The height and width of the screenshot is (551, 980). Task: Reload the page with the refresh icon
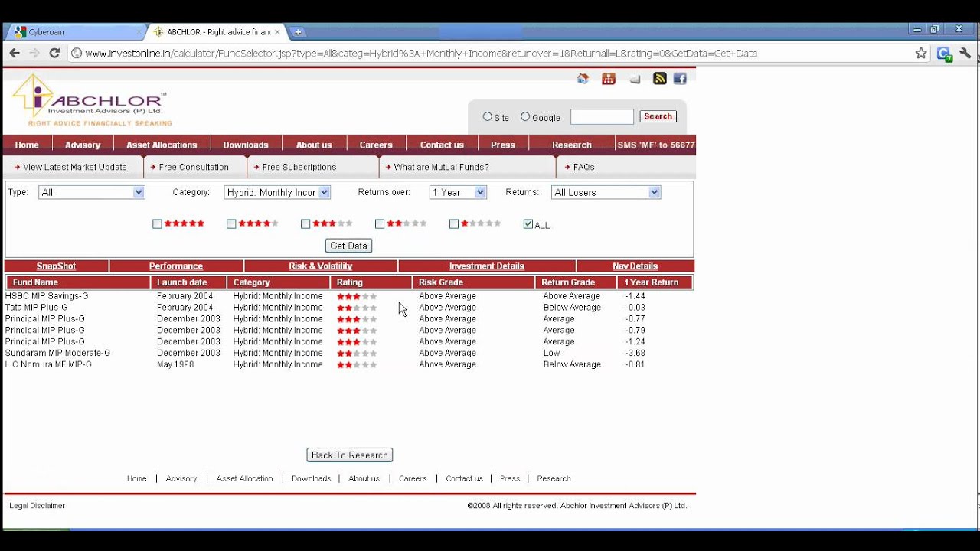click(x=54, y=53)
